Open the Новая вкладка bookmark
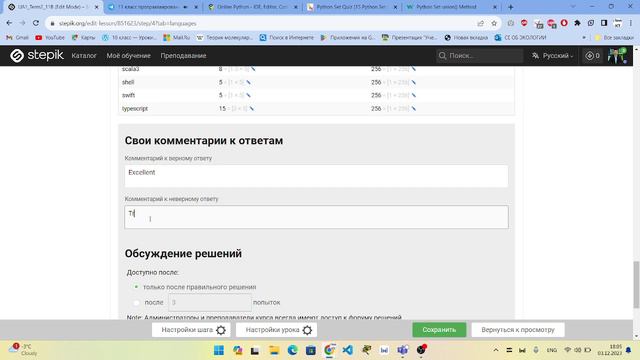 (x=466, y=38)
